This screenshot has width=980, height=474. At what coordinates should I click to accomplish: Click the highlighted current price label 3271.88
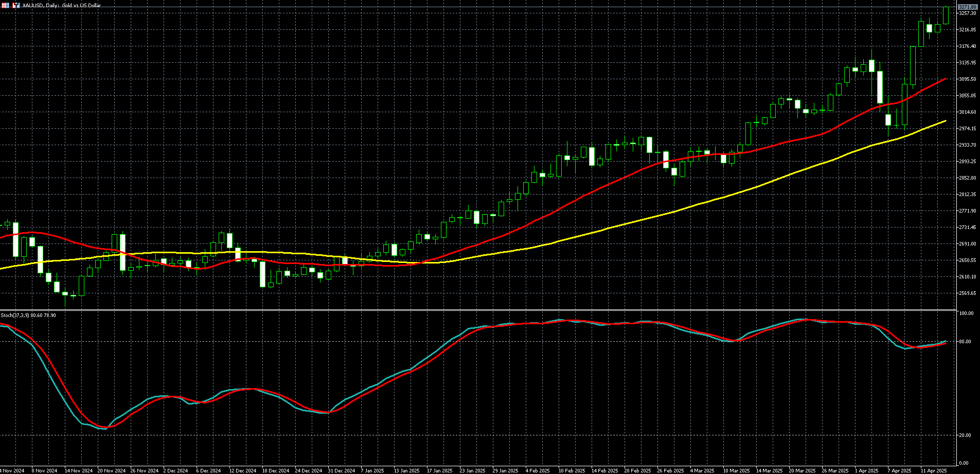(x=968, y=7)
